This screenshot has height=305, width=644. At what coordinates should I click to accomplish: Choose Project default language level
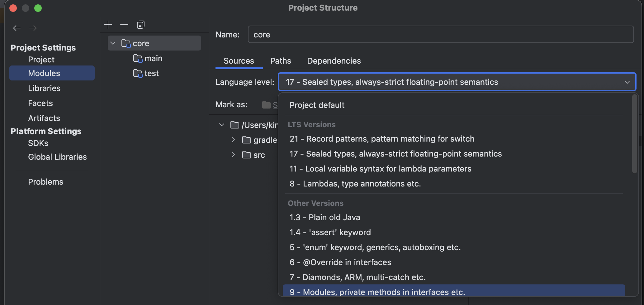(x=317, y=105)
